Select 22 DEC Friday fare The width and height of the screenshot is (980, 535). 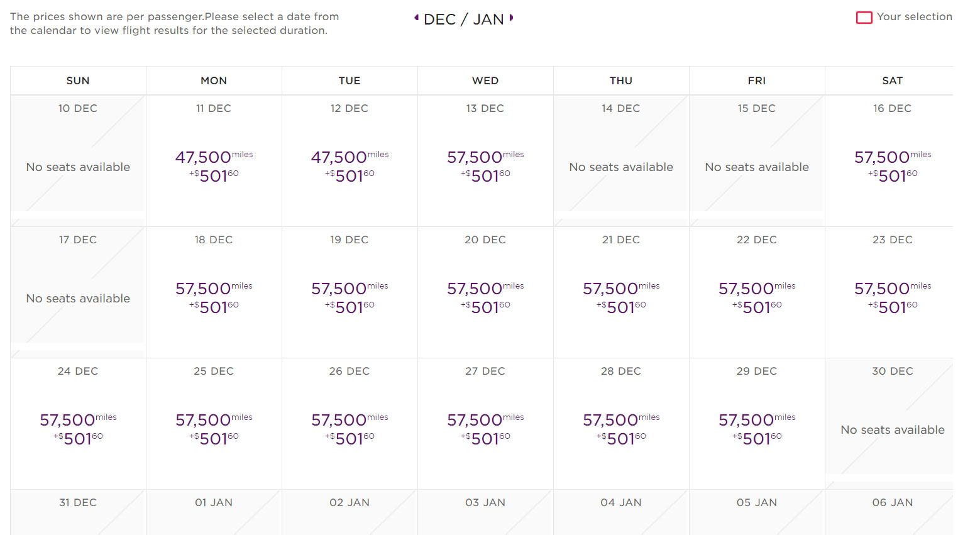757,292
